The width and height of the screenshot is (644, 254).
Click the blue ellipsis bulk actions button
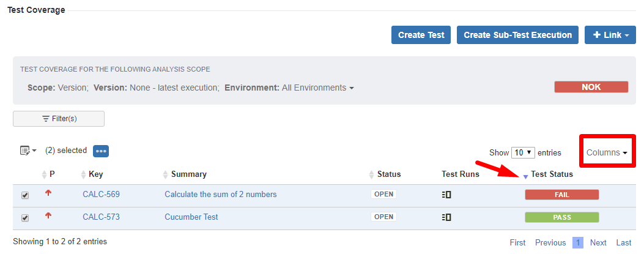point(101,151)
